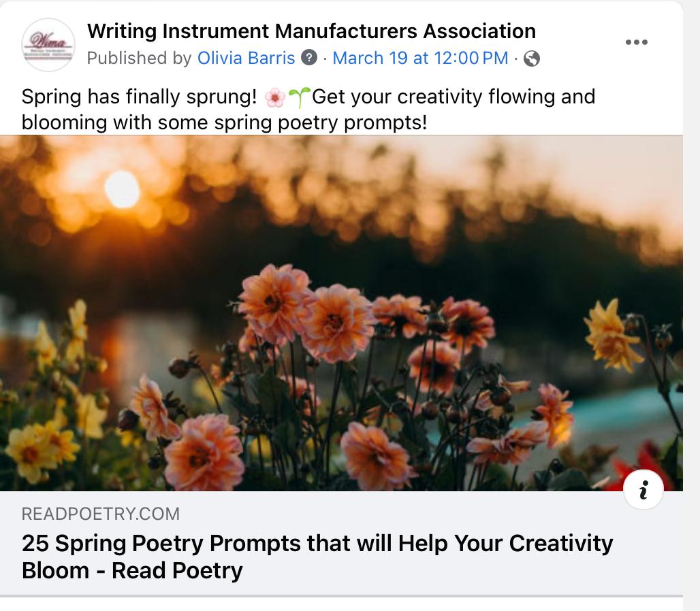Open the "25 Spring Poetry Prompts" article headline
Screen dimensions: 700x611
317,543
